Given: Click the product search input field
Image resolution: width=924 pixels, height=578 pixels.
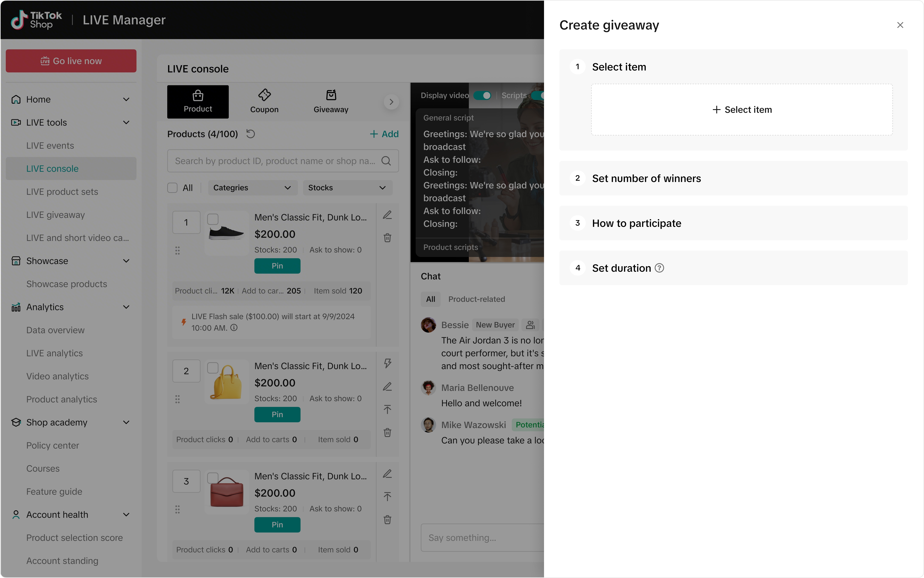Looking at the screenshot, I should (x=283, y=161).
